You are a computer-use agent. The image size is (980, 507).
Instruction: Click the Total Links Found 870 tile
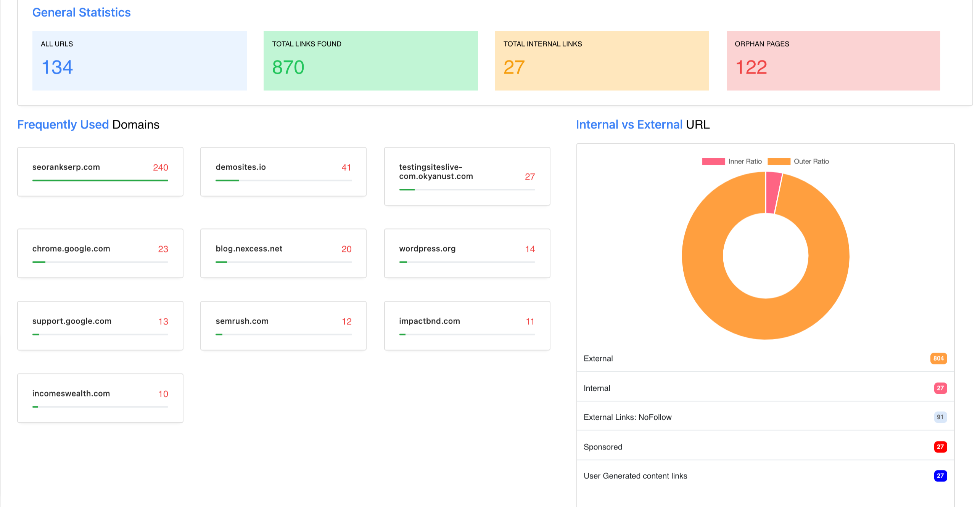tap(370, 61)
